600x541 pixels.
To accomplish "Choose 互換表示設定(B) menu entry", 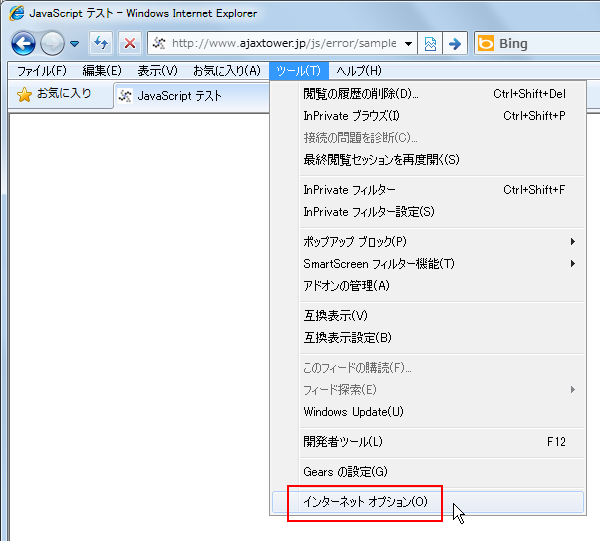I will (x=428, y=338).
